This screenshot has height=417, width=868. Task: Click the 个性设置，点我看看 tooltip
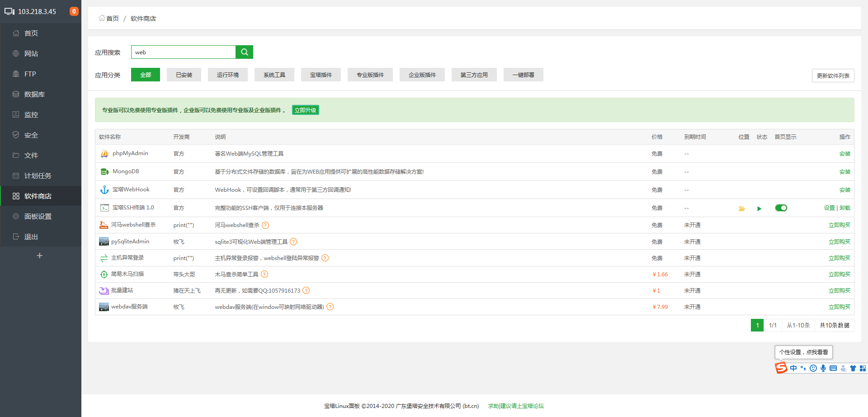(x=804, y=352)
